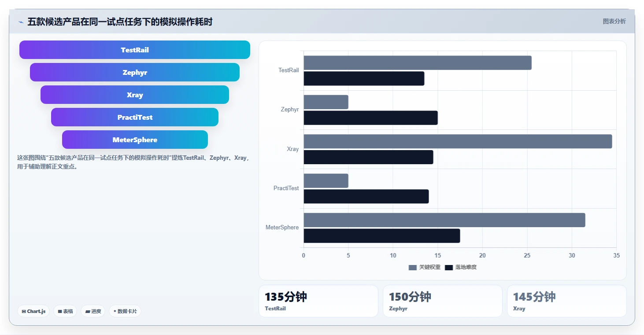Select the TestRail funnel bar
Screen dimensions: 644x335
(135, 50)
